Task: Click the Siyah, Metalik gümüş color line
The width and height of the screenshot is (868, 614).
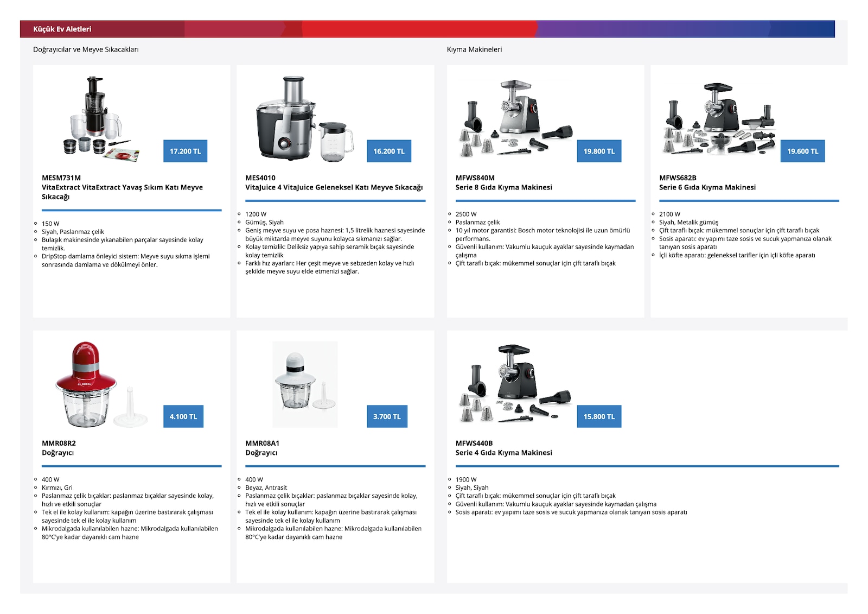Action: coord(688,222)
